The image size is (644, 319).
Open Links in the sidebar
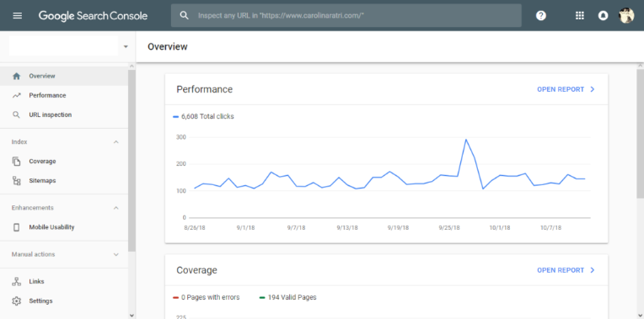pos(64,282)
